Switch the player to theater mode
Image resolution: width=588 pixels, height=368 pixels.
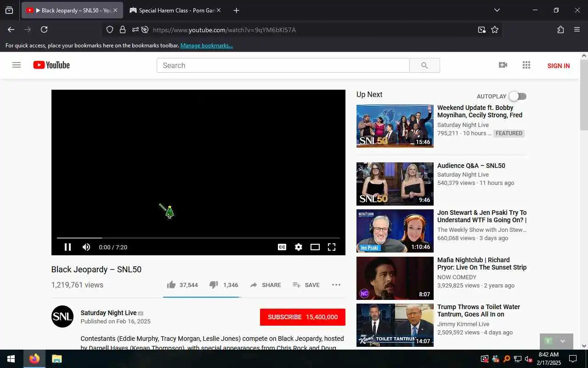click(315, 247)
